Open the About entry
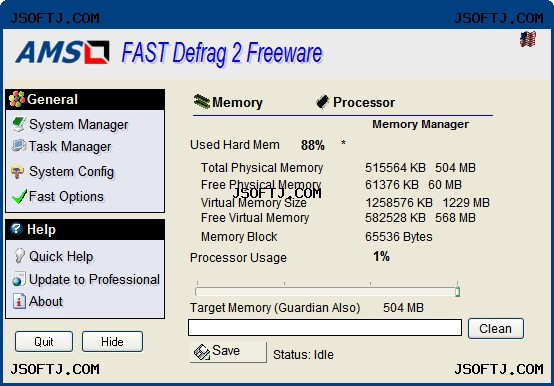The width and height of the screenshot is (554, 386). (38, 301)
